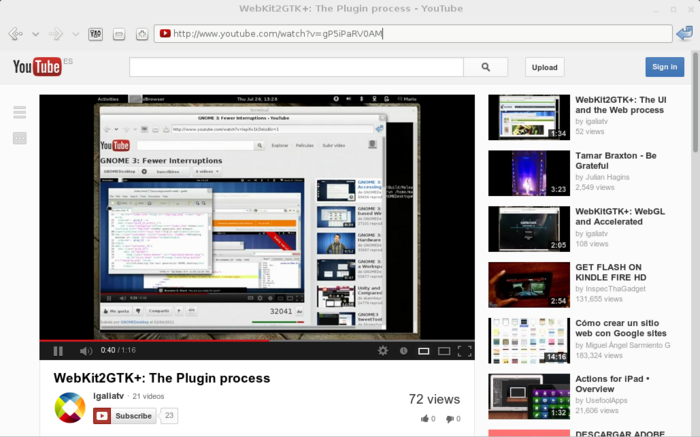Viewport: 700px width, 437px height.
Task: Click the 'by Miguel Ángel Sarmiento G' uploader text
Action: point(623,345)
